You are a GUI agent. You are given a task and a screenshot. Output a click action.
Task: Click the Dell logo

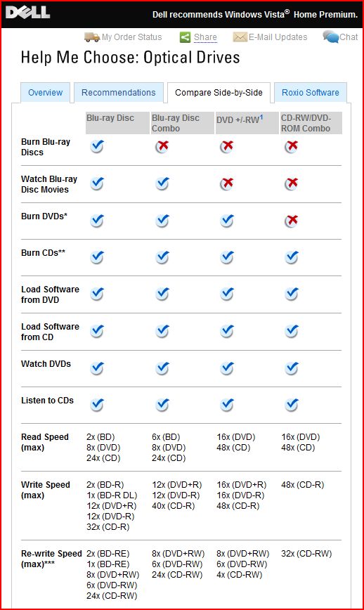coord(27,12)
